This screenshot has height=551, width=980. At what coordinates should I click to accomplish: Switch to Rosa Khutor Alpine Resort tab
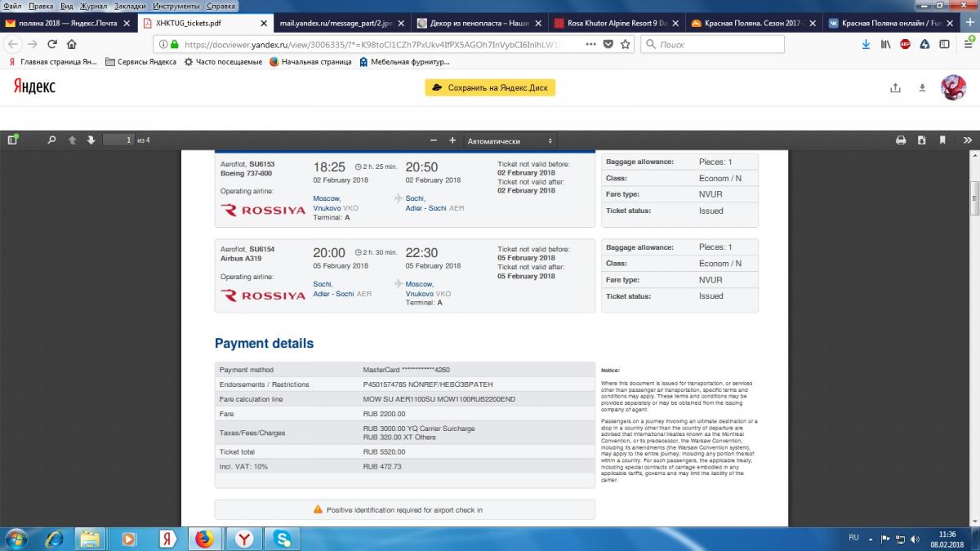pyautogui.click(x=615, y=23)
